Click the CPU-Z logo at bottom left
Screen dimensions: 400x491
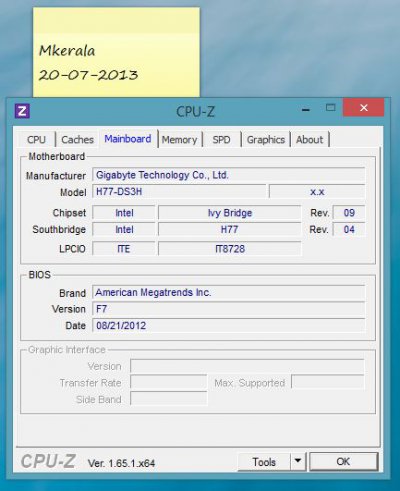pyautogui.click(x=48, y=461)
